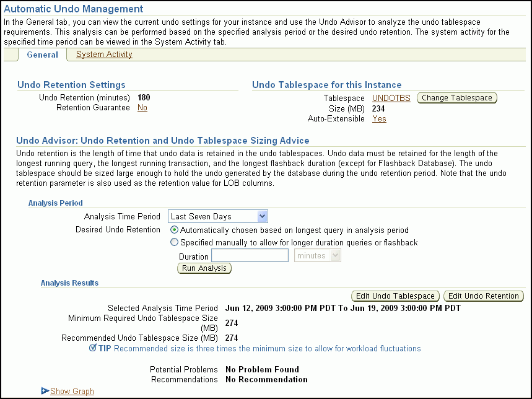This screenshot has width=532, height=399.
Task: Click the No Problem Found text
Action: [x=262, y=369]
